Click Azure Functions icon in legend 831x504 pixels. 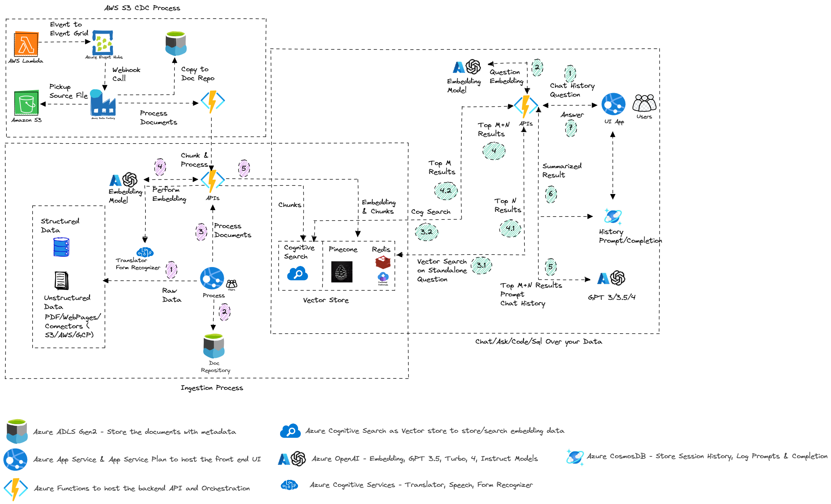point(15,488)
